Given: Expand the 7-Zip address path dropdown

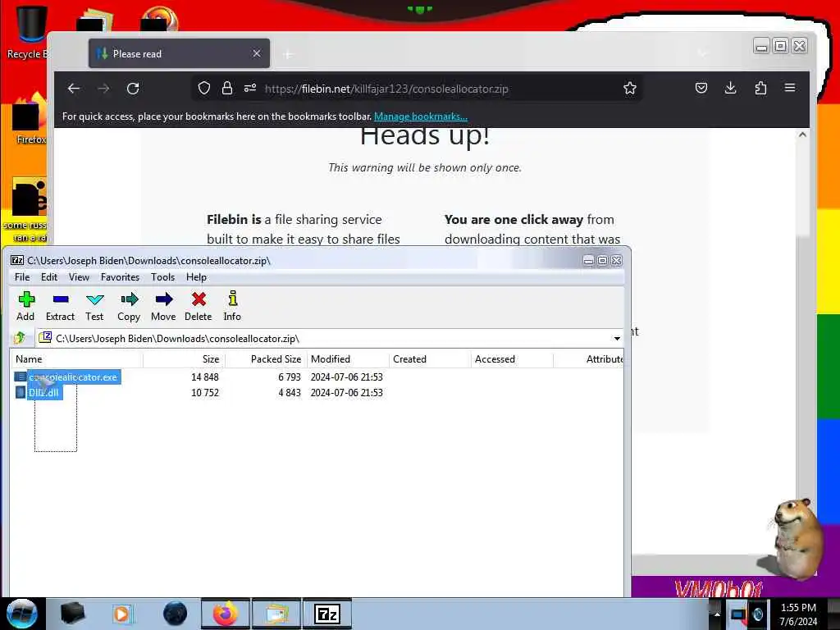Looking at the screenshot, I should 617,339.
